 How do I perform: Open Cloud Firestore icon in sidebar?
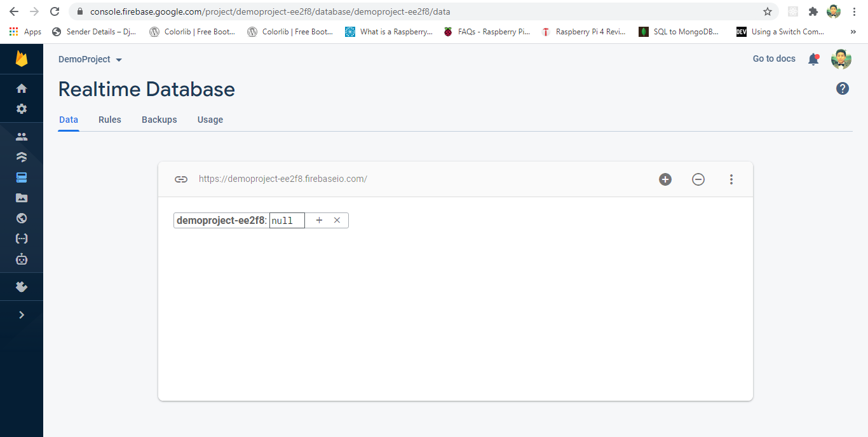(22, 156)
